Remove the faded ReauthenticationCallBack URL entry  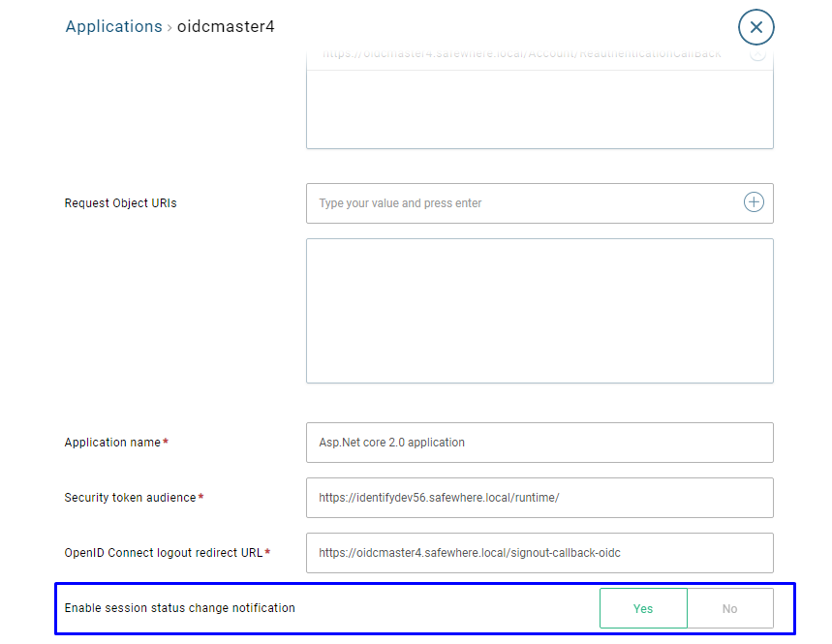coord(757,54)
